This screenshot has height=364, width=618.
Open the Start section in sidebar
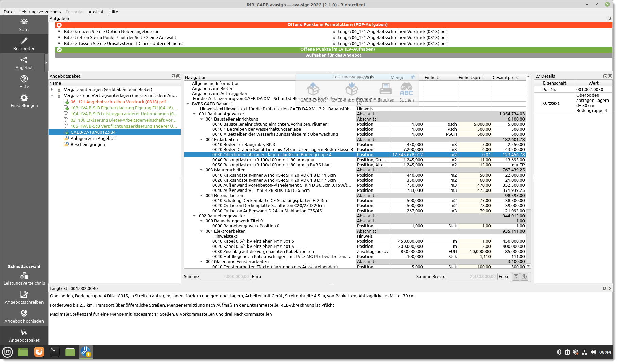24,25
